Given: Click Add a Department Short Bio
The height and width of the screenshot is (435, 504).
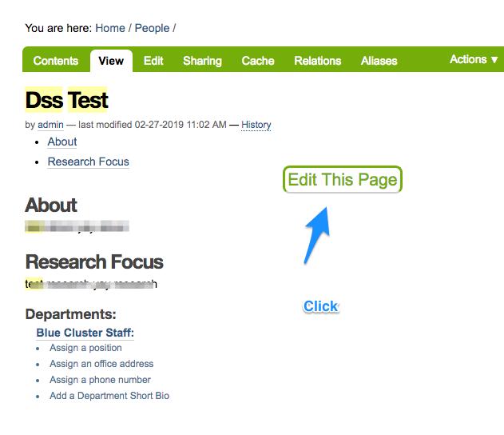Looking at the screenshot, I should pyautogui.click(x=109, y=396).
